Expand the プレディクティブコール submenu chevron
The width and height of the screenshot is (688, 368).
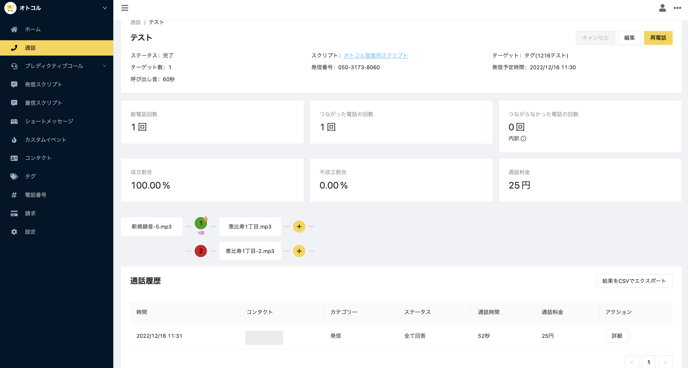tap(104, 66)
